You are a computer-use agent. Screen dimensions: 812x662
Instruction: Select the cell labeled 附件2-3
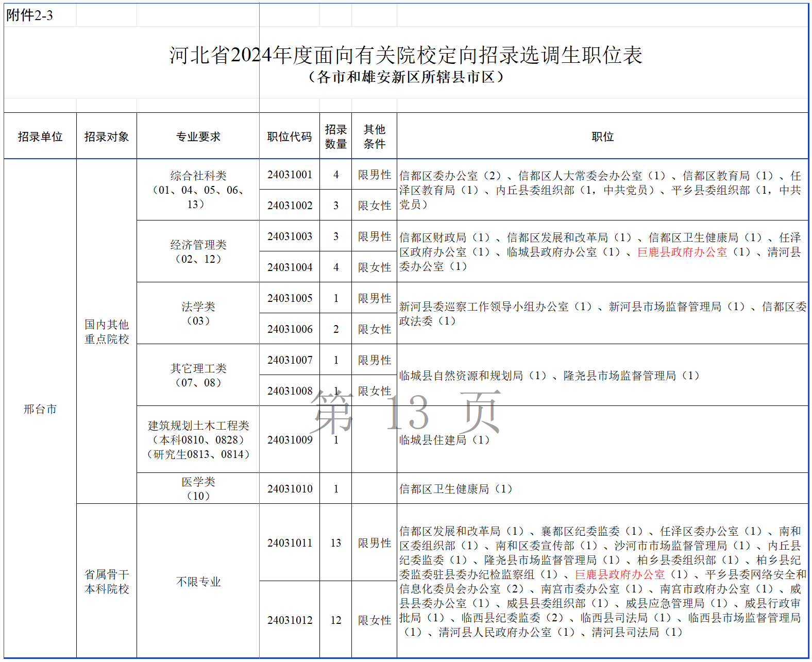click(40, 15)
